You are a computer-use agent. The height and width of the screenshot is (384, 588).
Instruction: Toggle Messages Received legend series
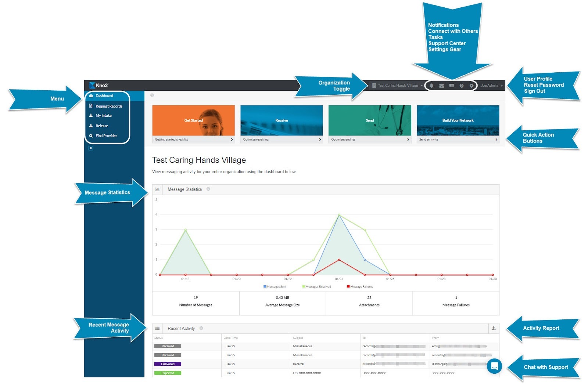(316, 287)
